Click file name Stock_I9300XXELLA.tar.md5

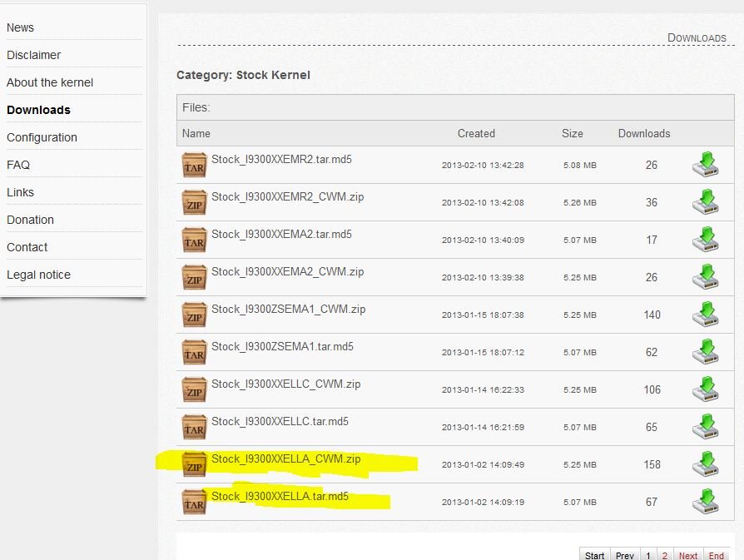coord(280,497)
